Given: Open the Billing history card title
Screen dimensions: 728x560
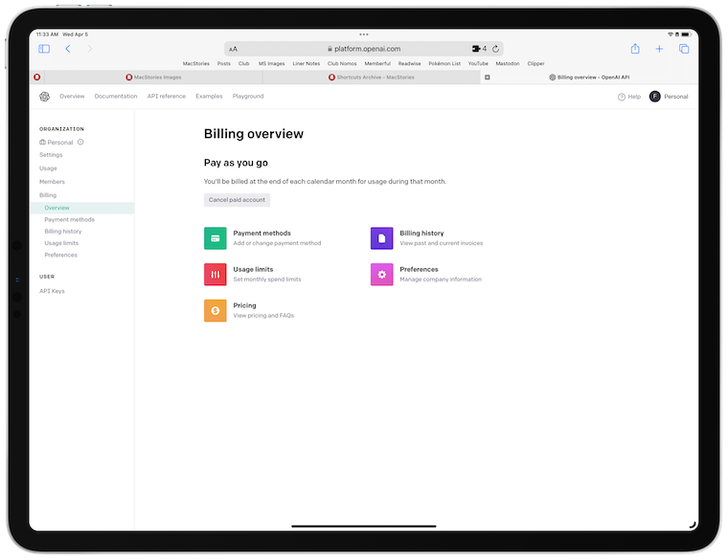Looking at the screenshot, I should click(x=421, y=233).
